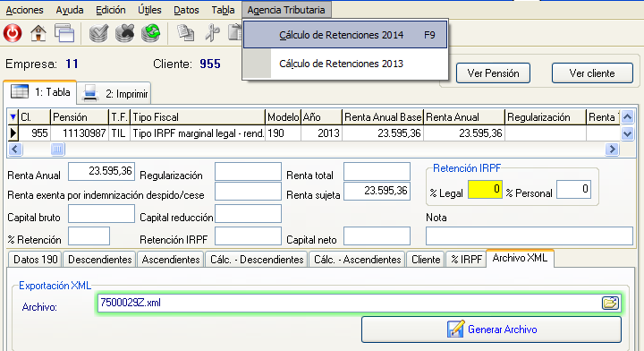
Task: Click the green refresh coins icon
Action: click(x=151, y=33)
